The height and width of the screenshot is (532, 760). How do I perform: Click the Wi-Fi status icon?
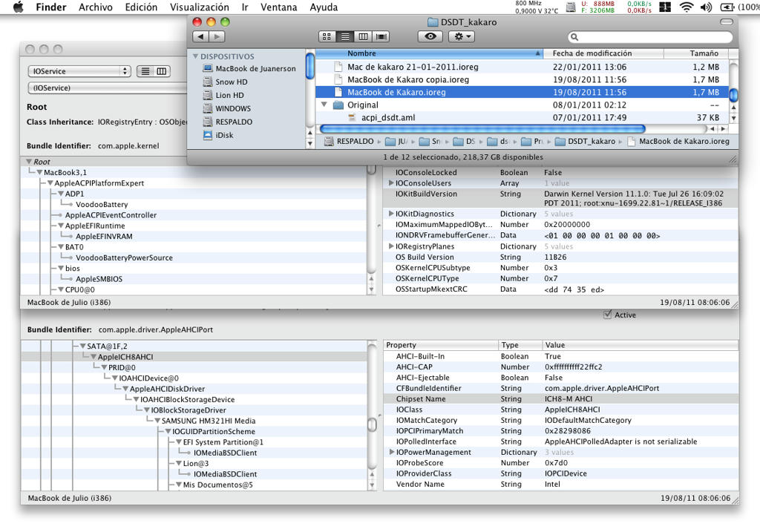(687, 7)
